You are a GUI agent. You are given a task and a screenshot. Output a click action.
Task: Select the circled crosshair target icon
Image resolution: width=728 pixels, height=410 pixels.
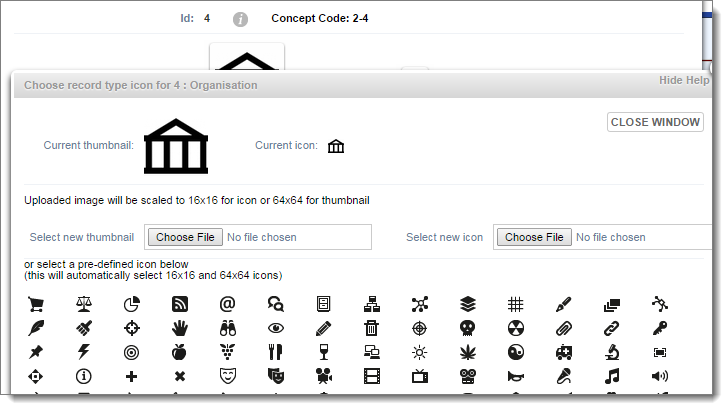point(420,328)
